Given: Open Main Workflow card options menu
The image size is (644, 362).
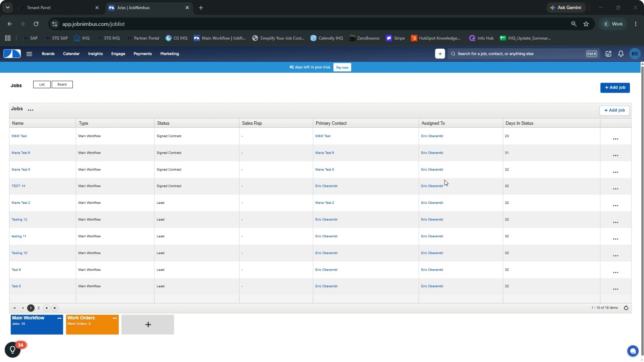Looking at the screenshot, I should click(x=59, y=318).
